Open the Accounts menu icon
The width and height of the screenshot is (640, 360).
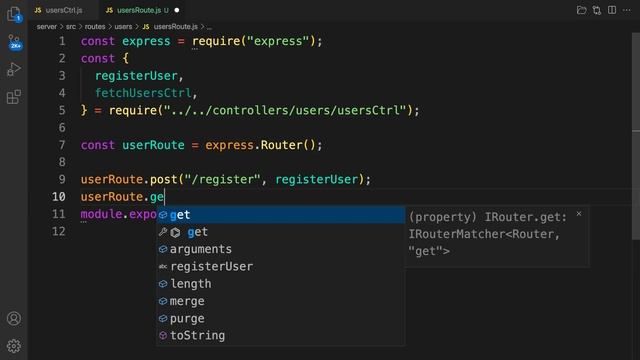coord(14,318)
